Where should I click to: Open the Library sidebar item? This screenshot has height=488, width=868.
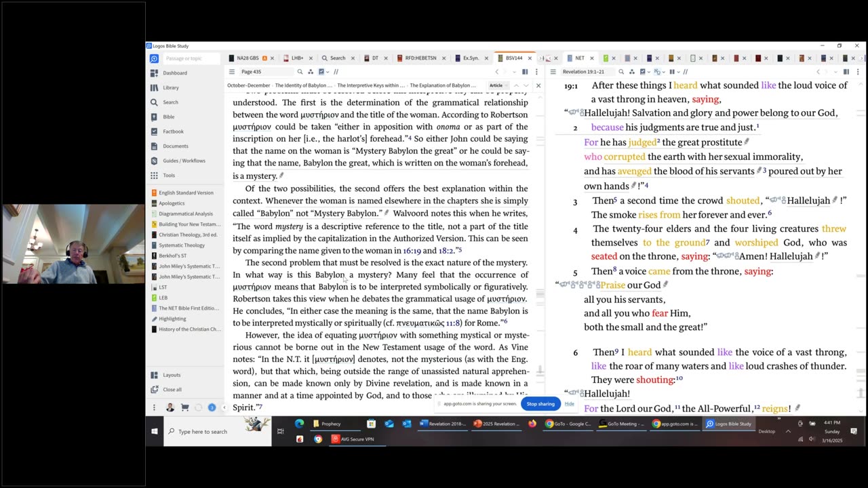170,87
